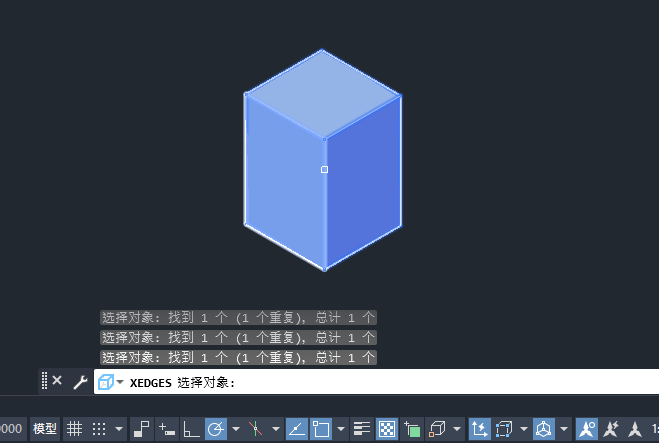Click the XEDGES command cube icon
Screen dimensions: 659x443
click(x=105, y=382)
